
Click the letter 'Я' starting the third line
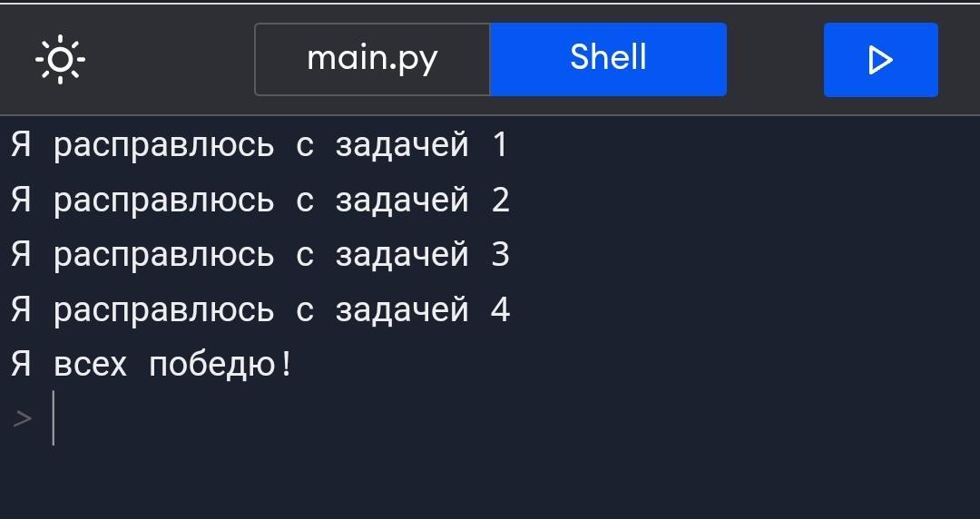[21, 255]
